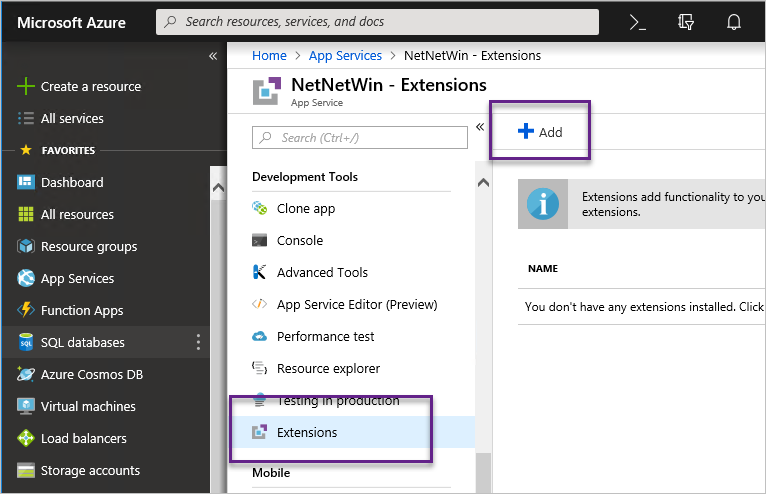Click the Performance test cloud icon
The height and width of the screenshot is (494, 766).
[259, 336]
